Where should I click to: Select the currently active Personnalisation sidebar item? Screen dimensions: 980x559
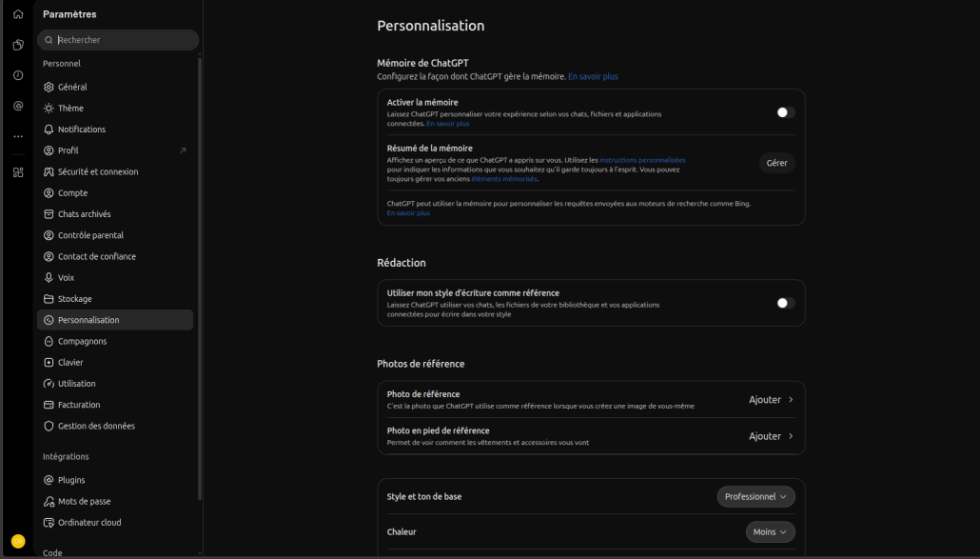[x=115, y=320]
